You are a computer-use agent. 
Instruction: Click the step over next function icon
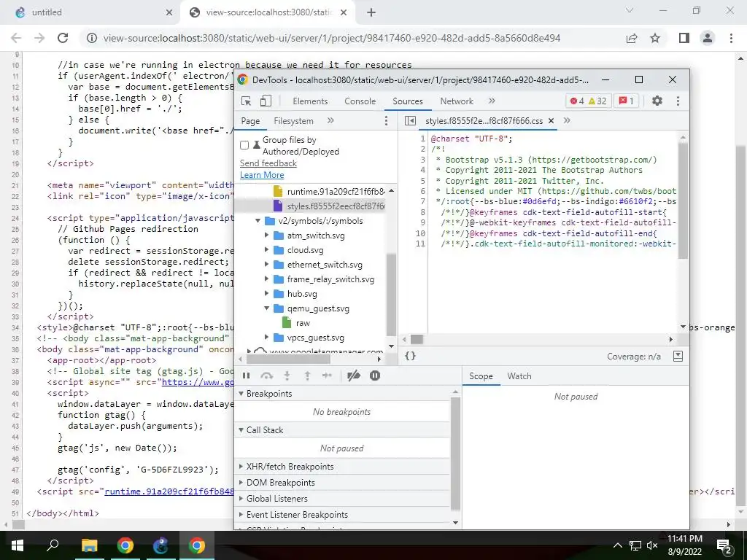(267, 376)
